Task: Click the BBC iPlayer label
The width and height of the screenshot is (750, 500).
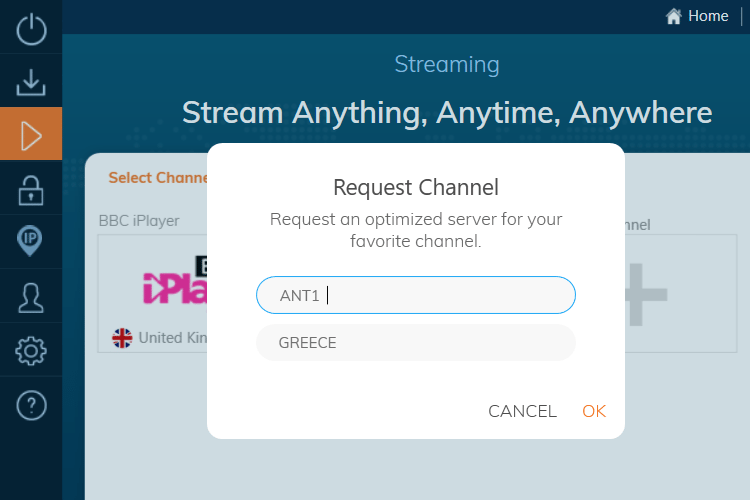Action: pyautogui.click(x=139, y=221)
